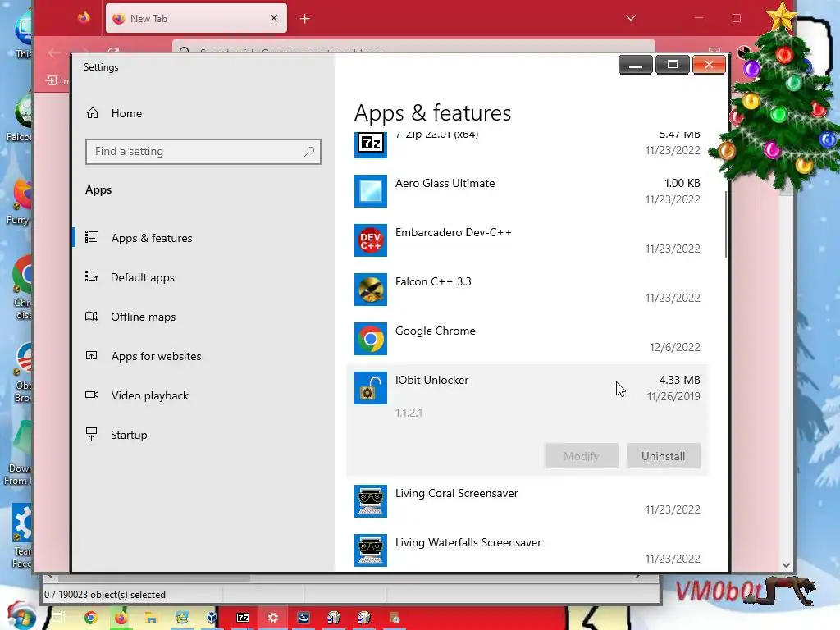Switch to 7-Zip in the taskbar

(243, 619)
